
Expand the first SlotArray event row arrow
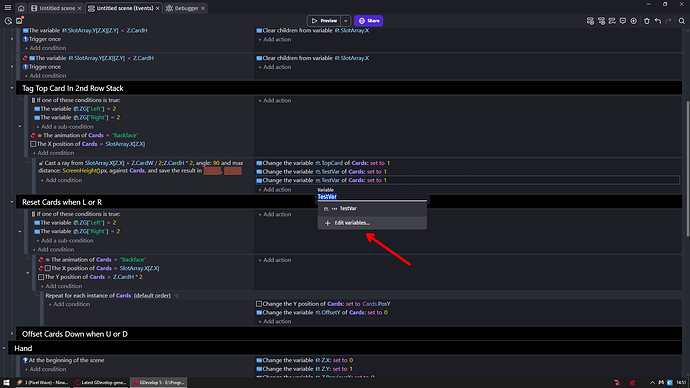tap(12, 39)
